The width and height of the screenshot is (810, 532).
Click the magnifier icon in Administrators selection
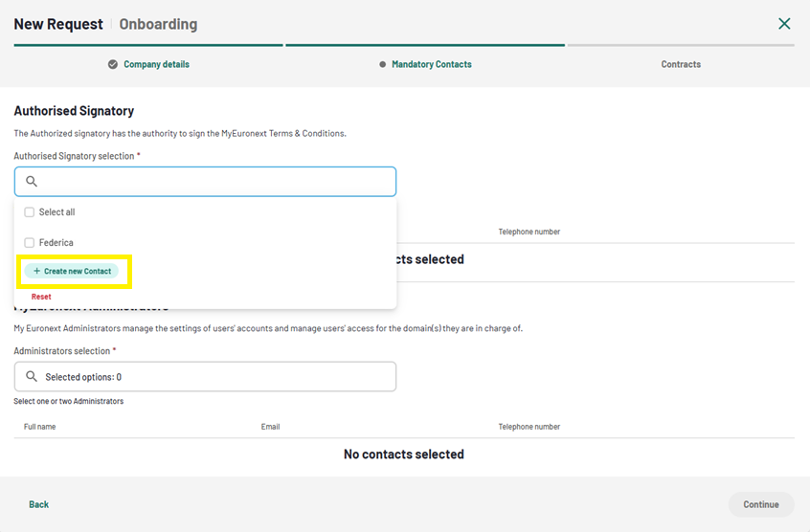tap(32, 377)
